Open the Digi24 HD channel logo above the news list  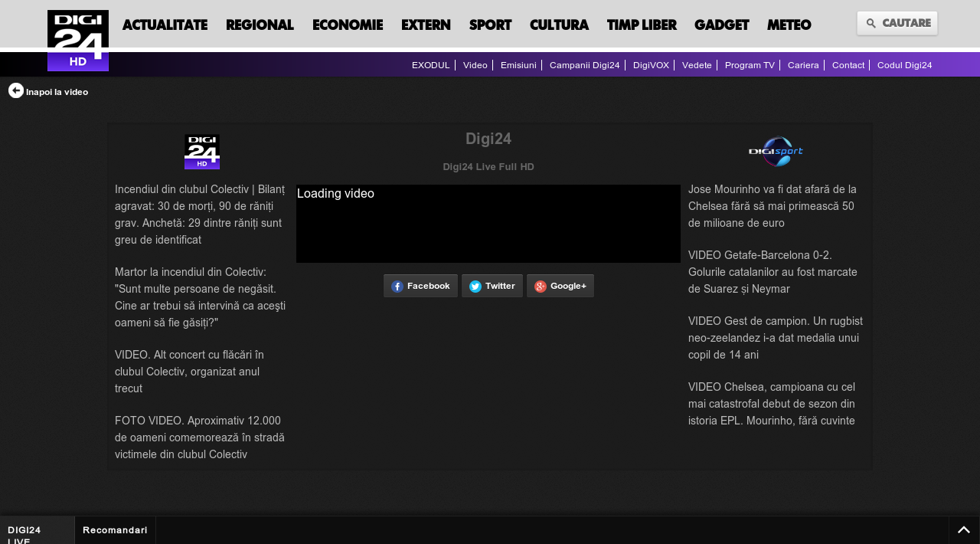tap(202, 152)
